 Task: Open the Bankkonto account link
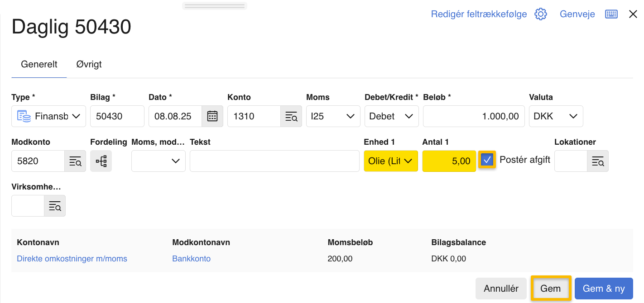(x=191, y=259)
